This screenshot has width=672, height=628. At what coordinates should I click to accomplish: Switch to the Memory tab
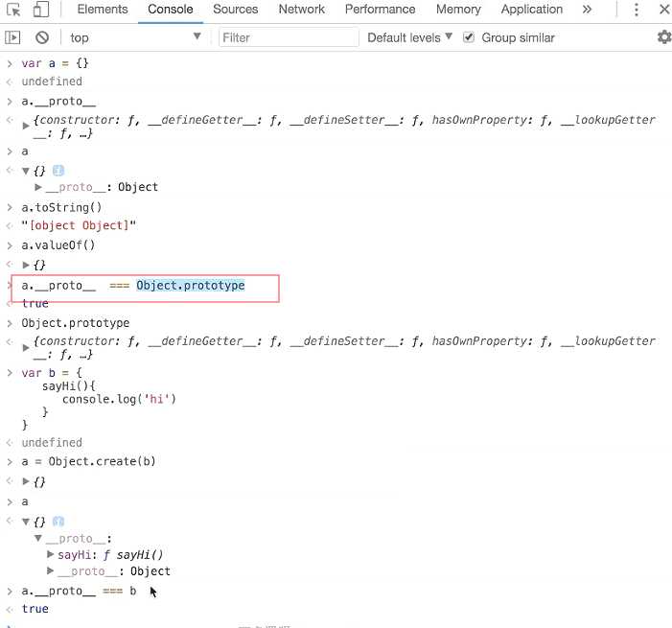pos(458,10)
